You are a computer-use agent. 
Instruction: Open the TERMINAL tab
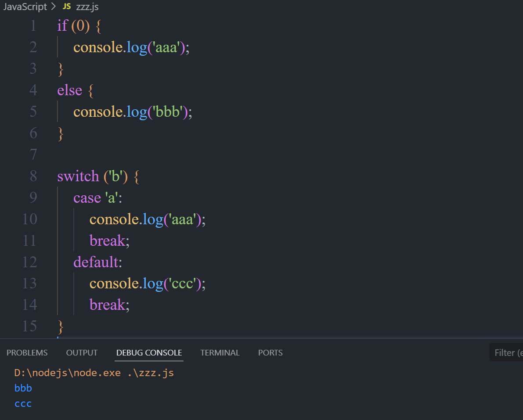point(220,352)
